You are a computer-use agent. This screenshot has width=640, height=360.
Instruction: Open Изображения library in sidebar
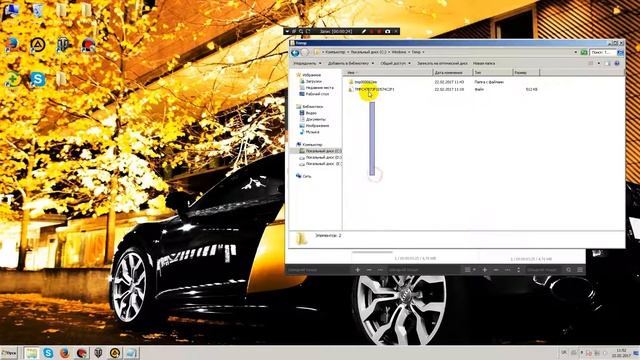pos(317,126)
